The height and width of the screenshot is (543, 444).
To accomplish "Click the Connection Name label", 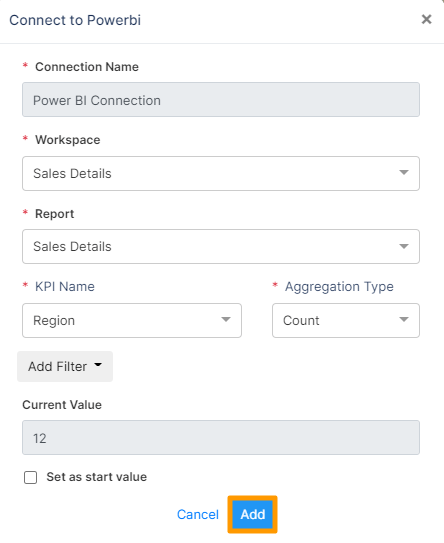I will click(87, 66).
